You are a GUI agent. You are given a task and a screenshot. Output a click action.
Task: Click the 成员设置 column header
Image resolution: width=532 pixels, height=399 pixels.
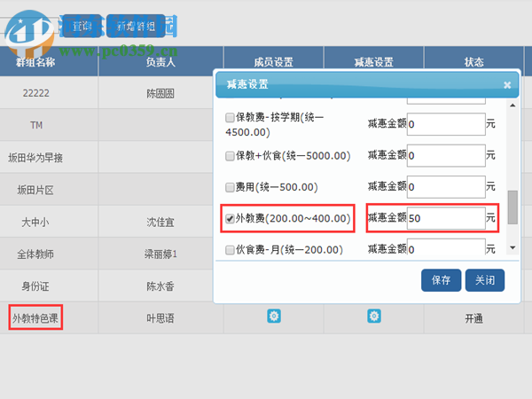click(273, 62)
